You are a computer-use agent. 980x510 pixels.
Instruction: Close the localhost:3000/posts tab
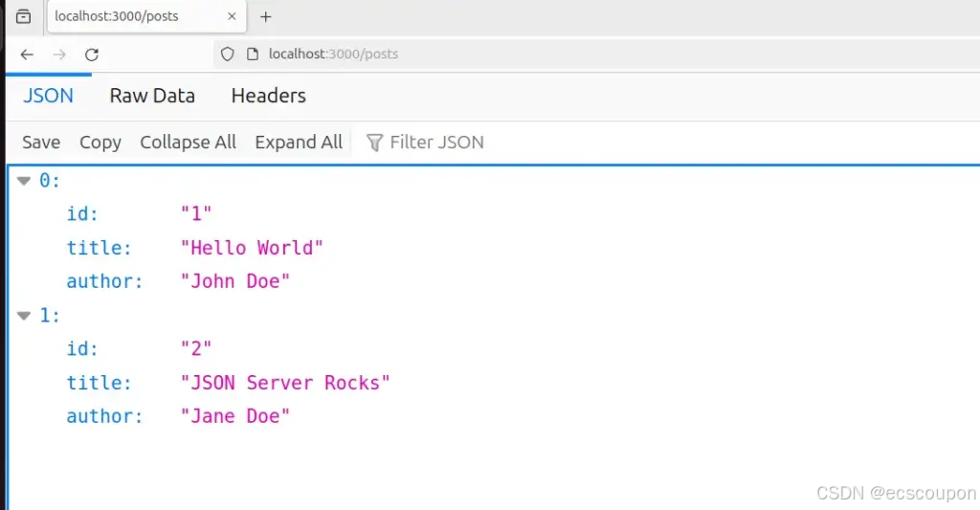click(232, 16)
